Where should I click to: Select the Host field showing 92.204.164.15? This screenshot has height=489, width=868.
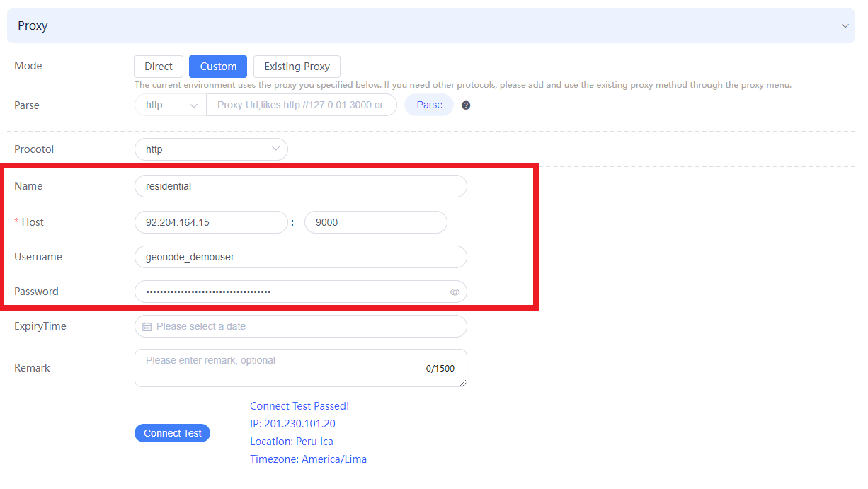point(211,222)
